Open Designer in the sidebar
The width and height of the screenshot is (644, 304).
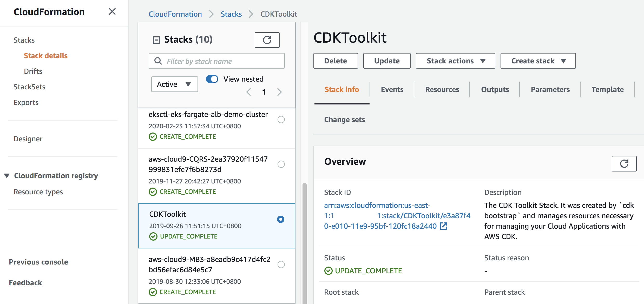(28, 139)
